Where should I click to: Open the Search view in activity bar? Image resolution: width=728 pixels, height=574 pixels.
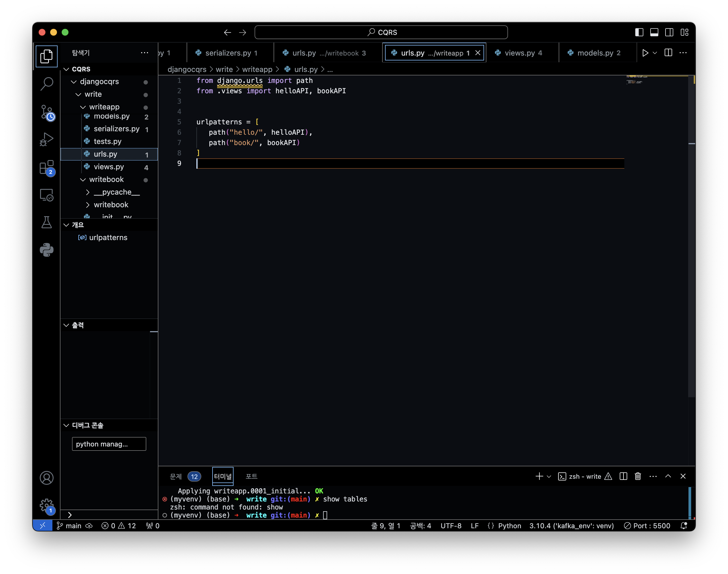47,84
